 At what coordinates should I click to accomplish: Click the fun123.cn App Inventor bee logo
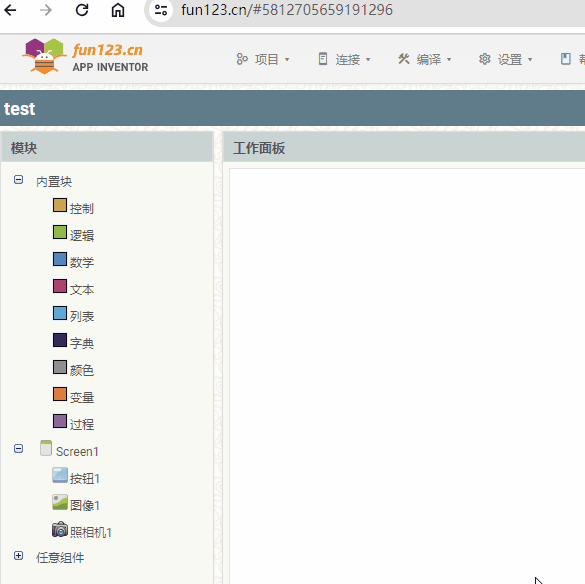pyautogui.click(x=44, y=56)
